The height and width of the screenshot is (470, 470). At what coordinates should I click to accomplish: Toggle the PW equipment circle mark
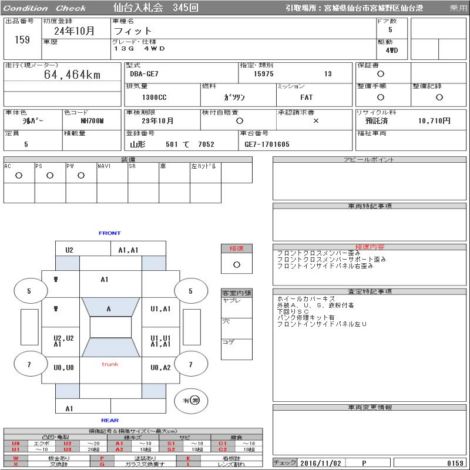click(x=81, y=175)
